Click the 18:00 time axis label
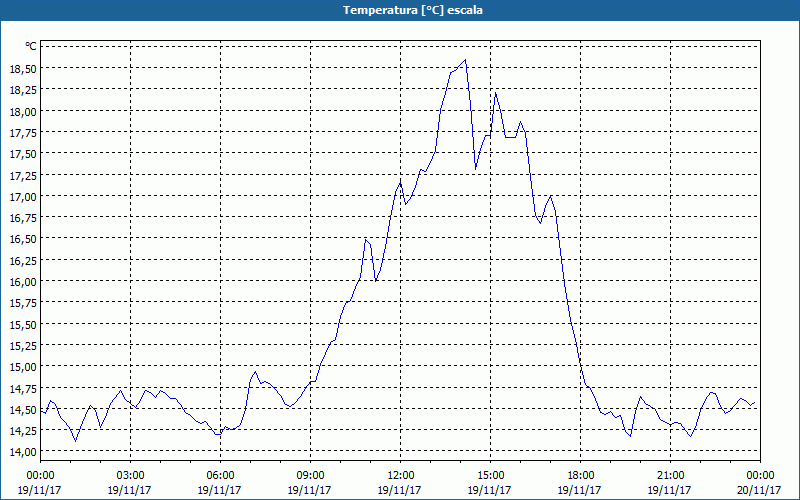The height and width of the screenshot is (500, 800). pos(580,475)
